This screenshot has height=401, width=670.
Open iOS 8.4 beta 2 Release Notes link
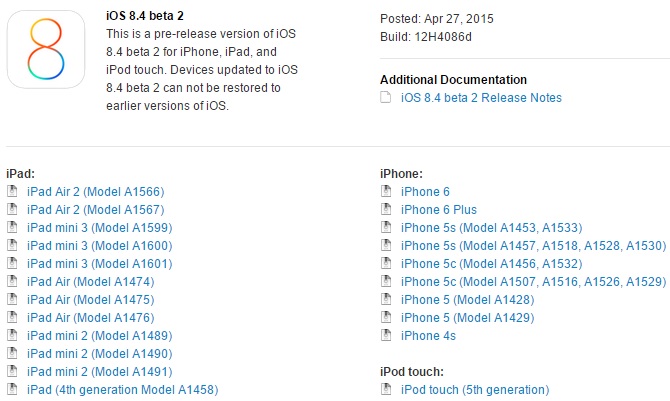pyautogui.click(x=481, y=98)
